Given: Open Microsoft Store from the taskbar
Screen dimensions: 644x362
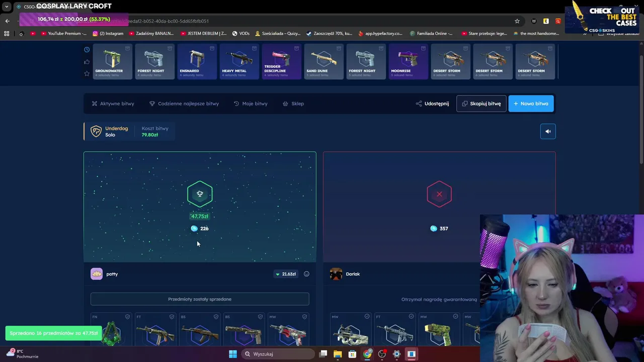Looking at the screenshot, I should (352, 354).
